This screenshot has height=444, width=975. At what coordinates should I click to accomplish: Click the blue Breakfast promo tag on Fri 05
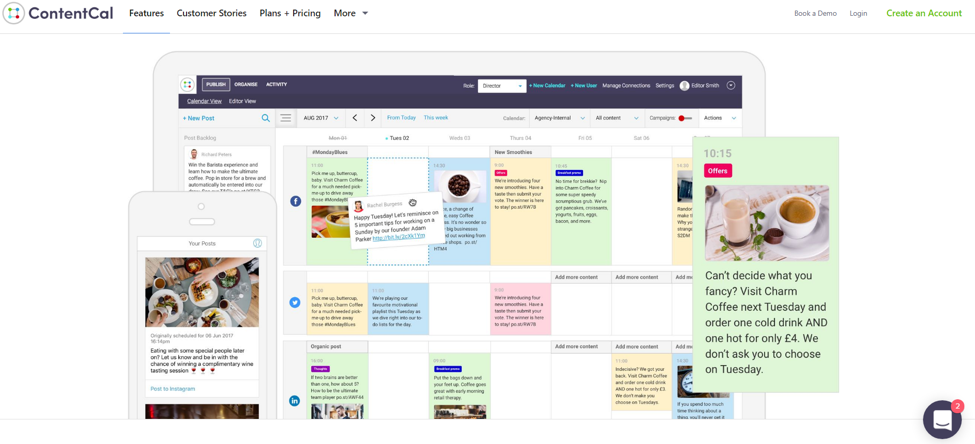click(x=568, y=172)
